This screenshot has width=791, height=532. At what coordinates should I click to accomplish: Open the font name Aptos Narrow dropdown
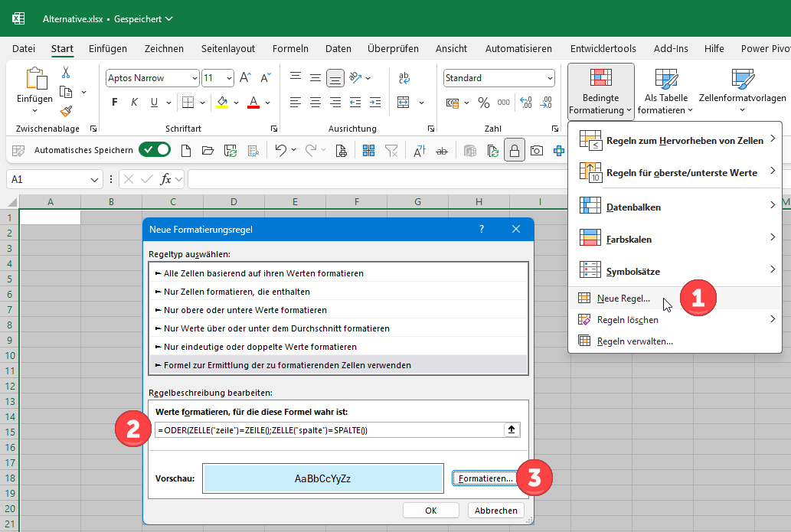[x=194, y=78]
